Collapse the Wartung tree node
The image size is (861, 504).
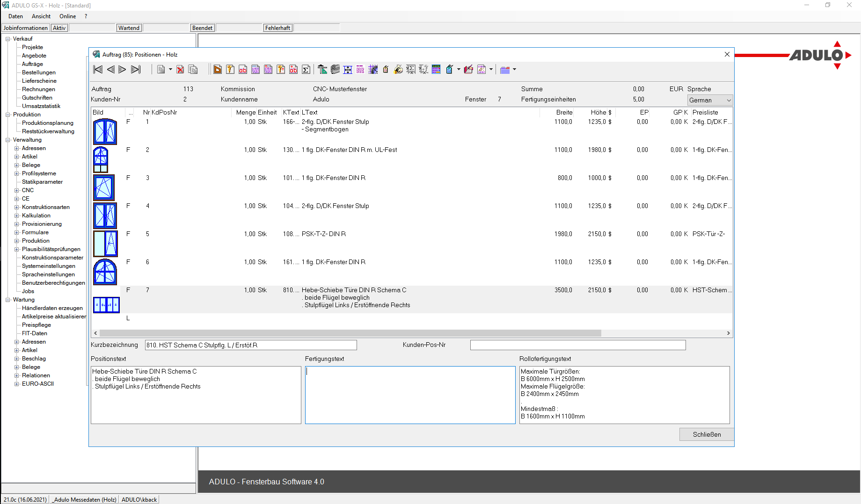tap(8, 300)
